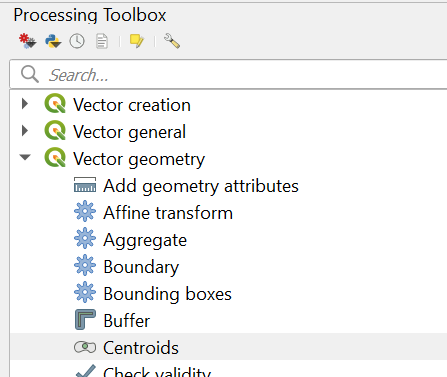Open the History clock icon
Screen dimensions: 447x377
coord(77,41)
